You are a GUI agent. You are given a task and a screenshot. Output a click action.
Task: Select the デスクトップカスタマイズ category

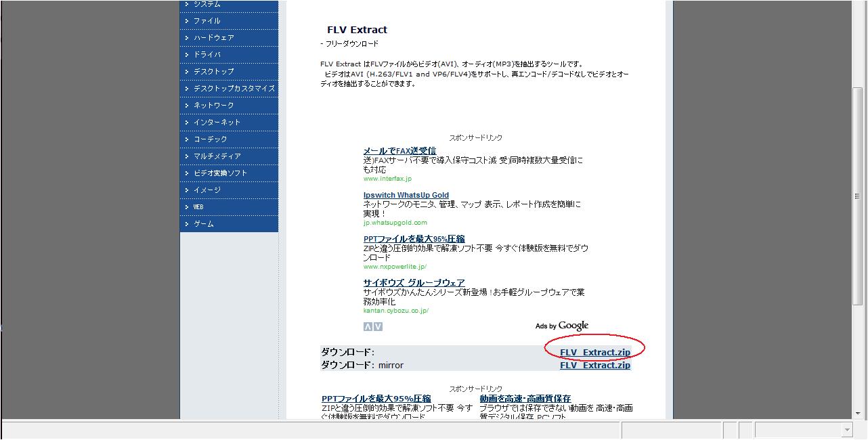point(229,89)
